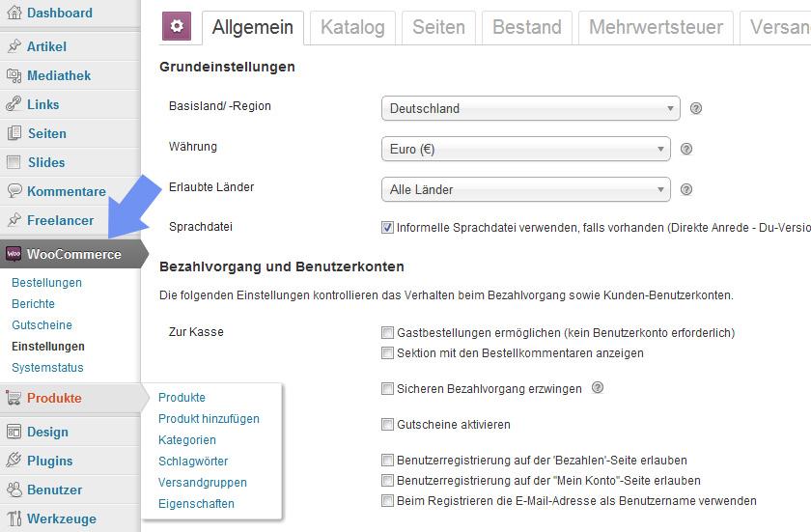Uncheck Informelle Sprachdatei verwenden checkbox

pyautogui.click(x=388, y=228)
